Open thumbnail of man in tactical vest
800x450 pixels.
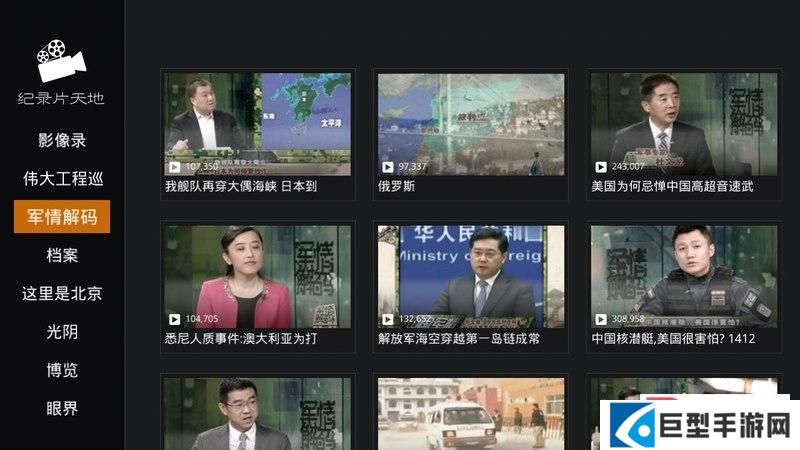point(684,277)
